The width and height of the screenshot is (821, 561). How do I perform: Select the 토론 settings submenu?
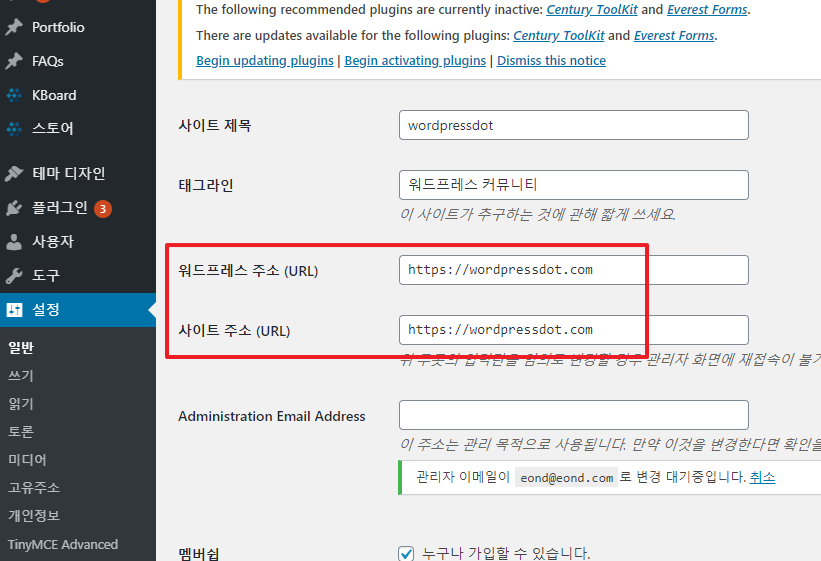pyautogui.click(x=21, y=432)
